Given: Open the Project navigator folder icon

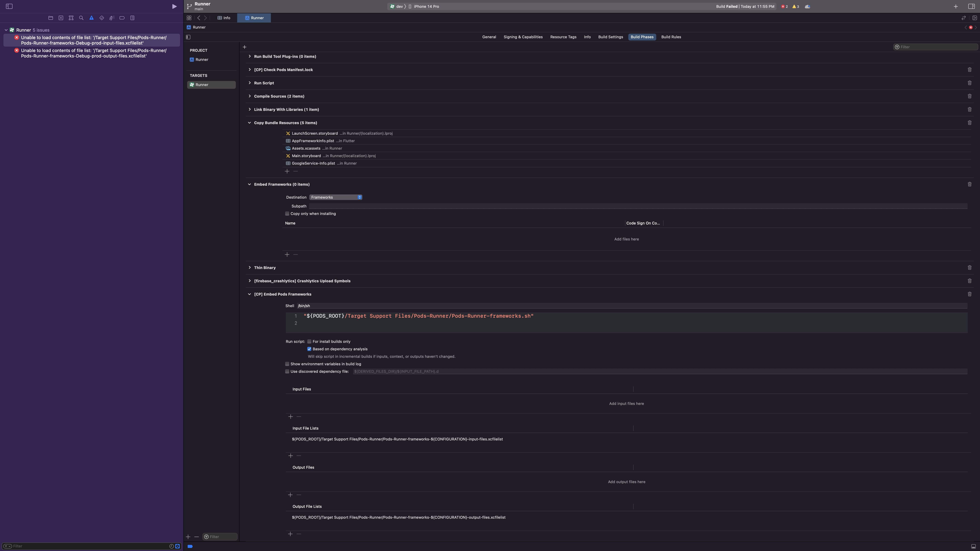Looking at the screenshot, I should click(51, 18).
